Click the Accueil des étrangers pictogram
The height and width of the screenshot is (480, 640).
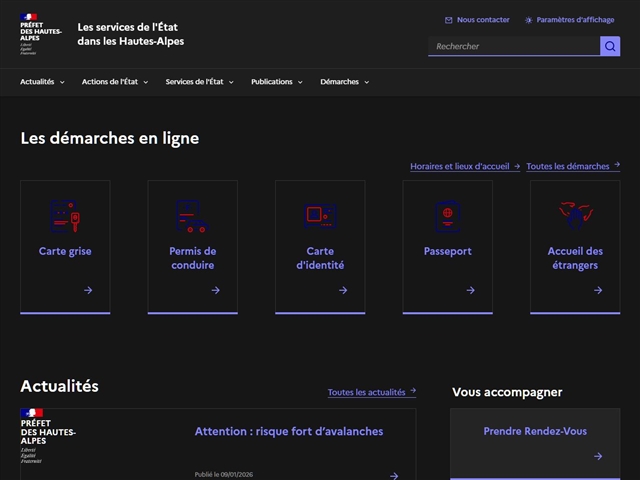click(x=575, y=215)
